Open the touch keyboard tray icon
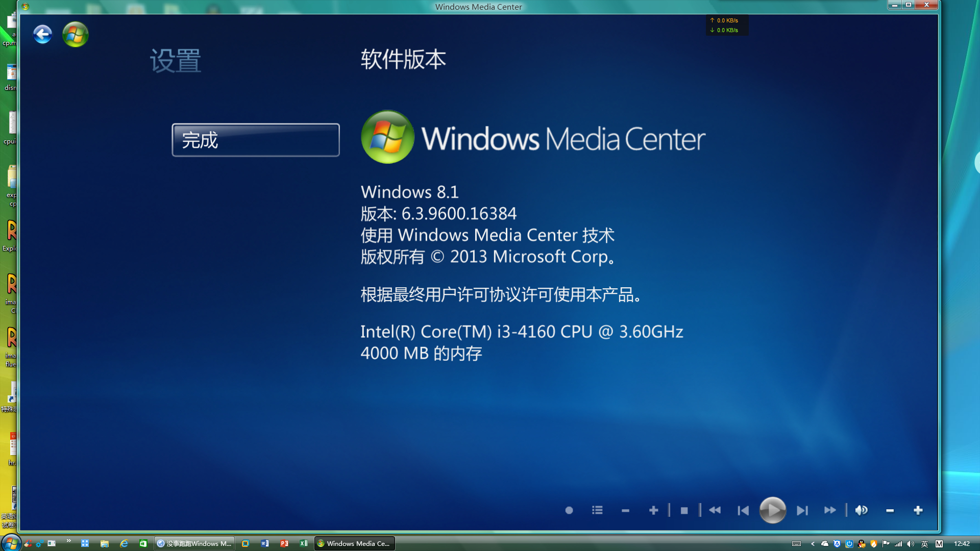 click(796, 544)
